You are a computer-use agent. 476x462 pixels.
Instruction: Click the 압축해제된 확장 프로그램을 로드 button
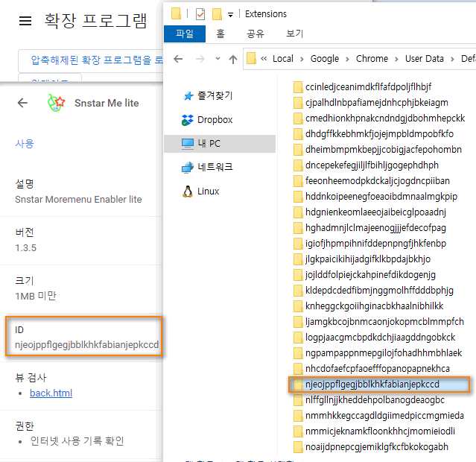point(91,60)
